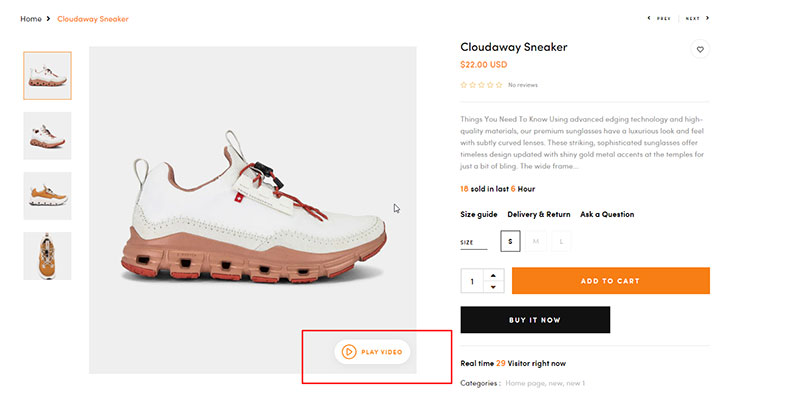Select size M option
This screenshot has height=409, width=800.
[536, 241]
